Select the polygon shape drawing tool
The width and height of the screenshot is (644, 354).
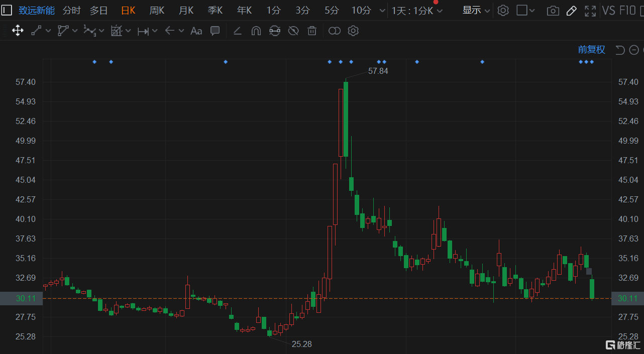(x=63, y=31)
